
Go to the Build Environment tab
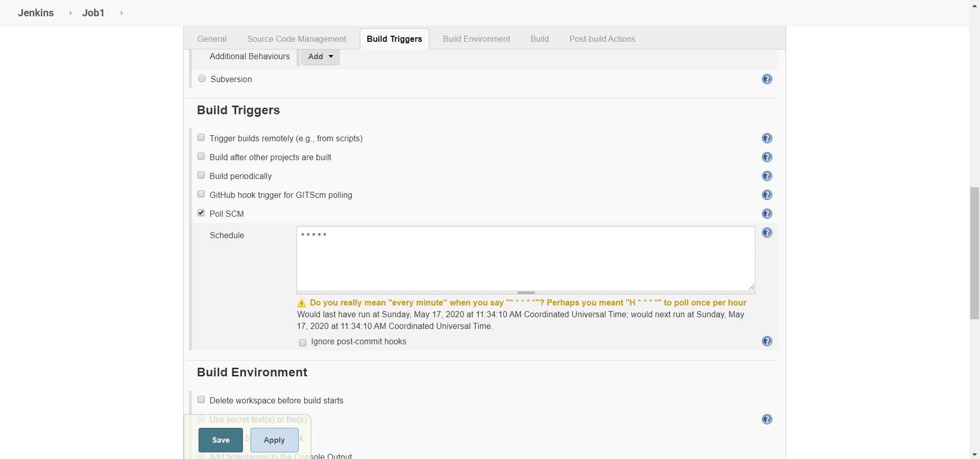(476, 39)
